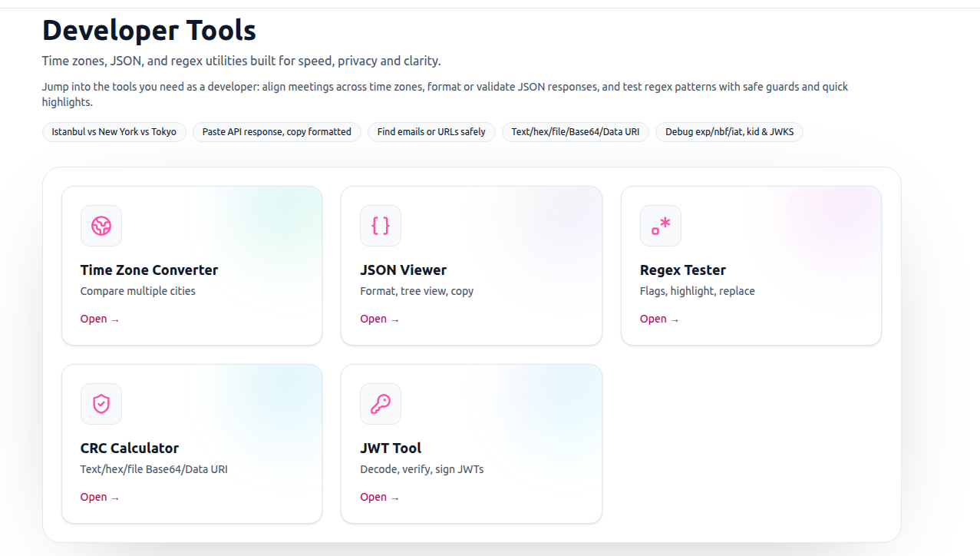Click the JSON Viewer curly braces icon
The width and height of the screenshot is (980, 556).
[380, 225]
